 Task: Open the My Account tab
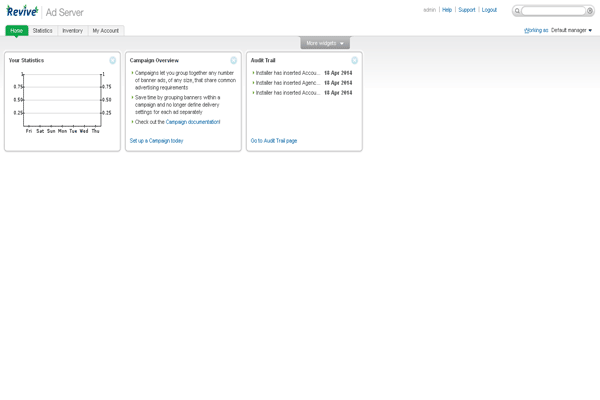tap(106, 31)
